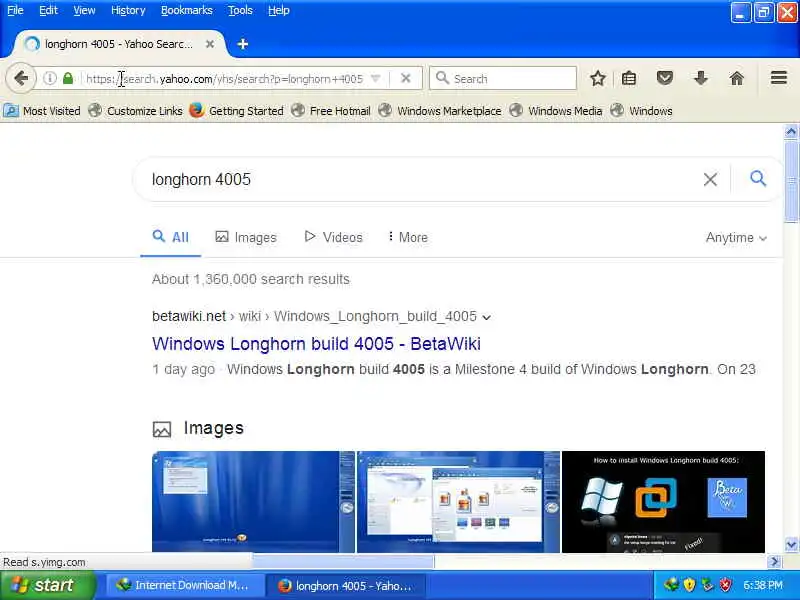Open the Windows bookmark
The height and width of the screenshot is (600, 800).
pyautogui.click(x=641, y=111)
